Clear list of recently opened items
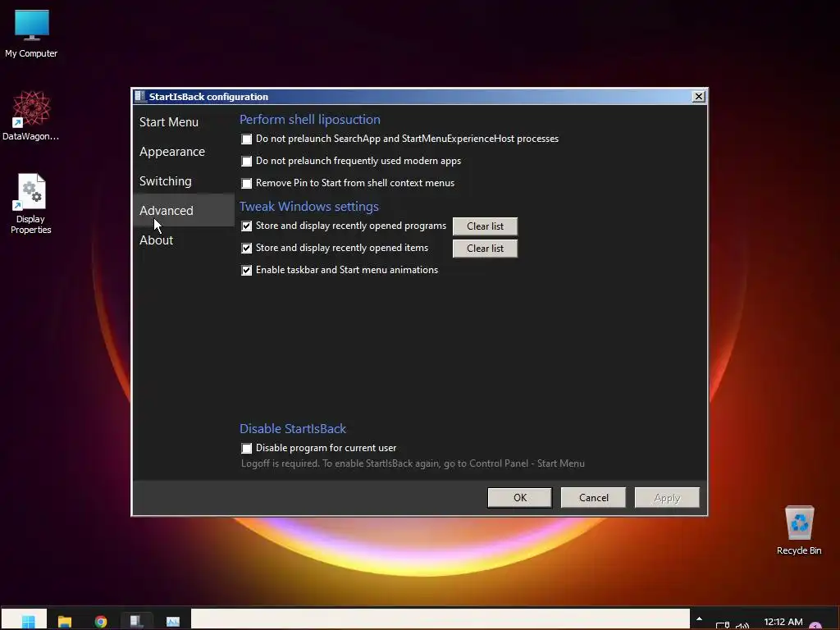 pyautogui.click(x=485, y=248)
